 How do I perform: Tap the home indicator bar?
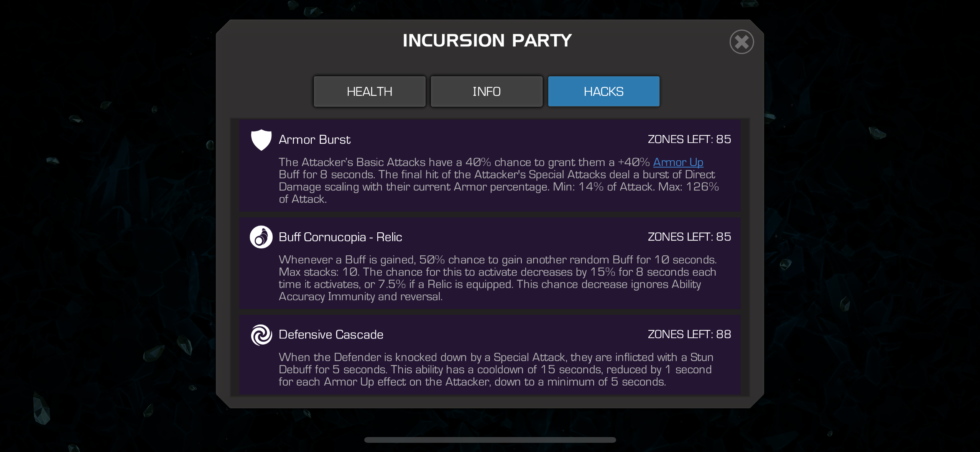click(490, 440)
